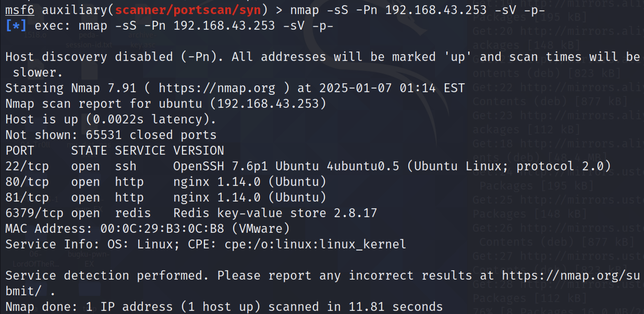
Task: Click the 81/tcp port entry
Action: tap(27, 197)
